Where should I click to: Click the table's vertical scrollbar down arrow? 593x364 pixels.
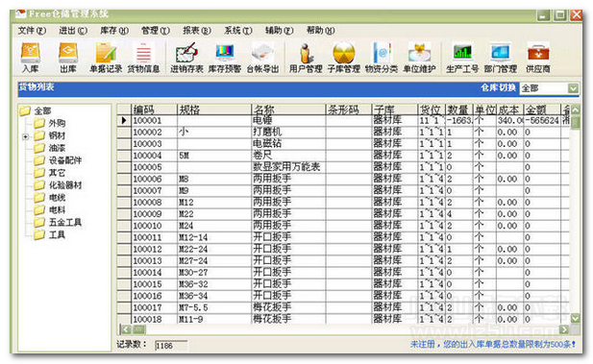click(576, 318)
